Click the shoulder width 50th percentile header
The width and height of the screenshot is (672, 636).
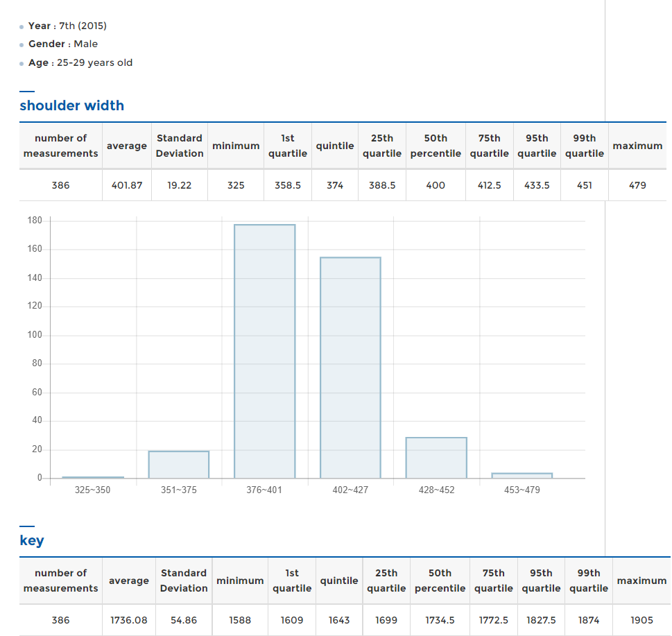click(x=436, y=146)
